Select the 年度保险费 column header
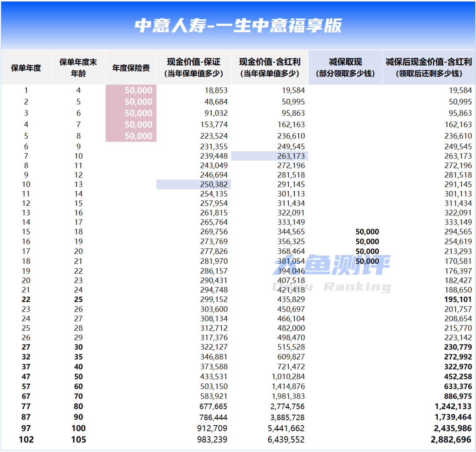 click(131, 68)
